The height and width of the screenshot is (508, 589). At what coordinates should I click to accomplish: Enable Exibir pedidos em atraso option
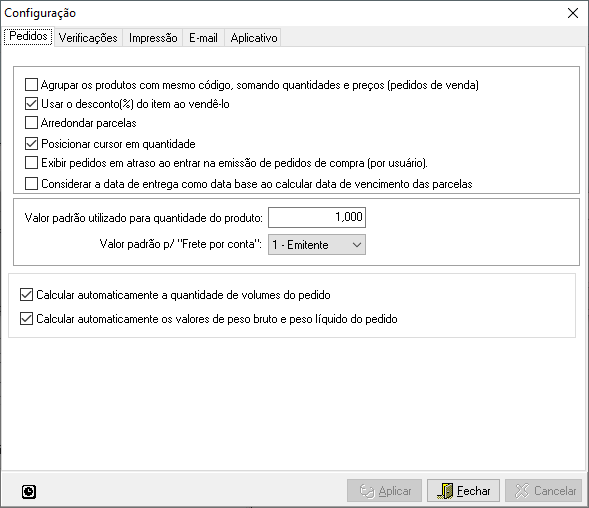click(x=31, y=163)
